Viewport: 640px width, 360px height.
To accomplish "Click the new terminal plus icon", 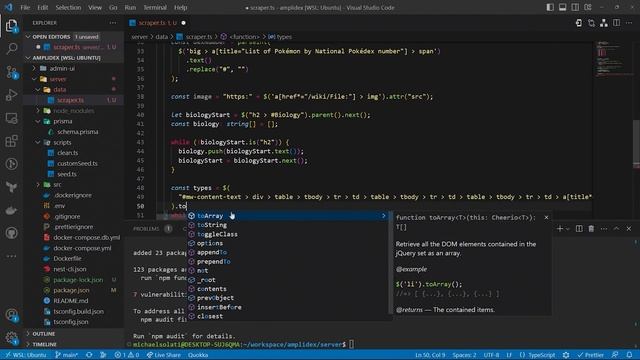I will tap(560, 229).
